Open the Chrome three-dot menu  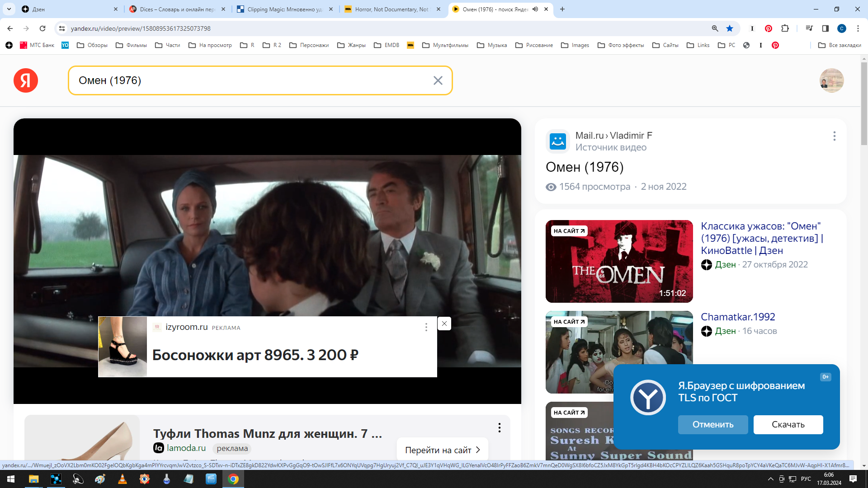858,28
